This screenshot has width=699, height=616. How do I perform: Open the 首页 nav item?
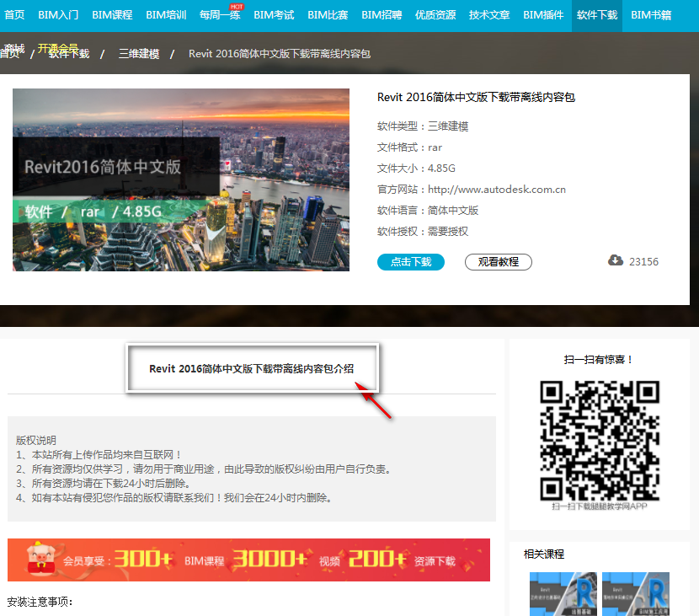click(x=14, y=15)
